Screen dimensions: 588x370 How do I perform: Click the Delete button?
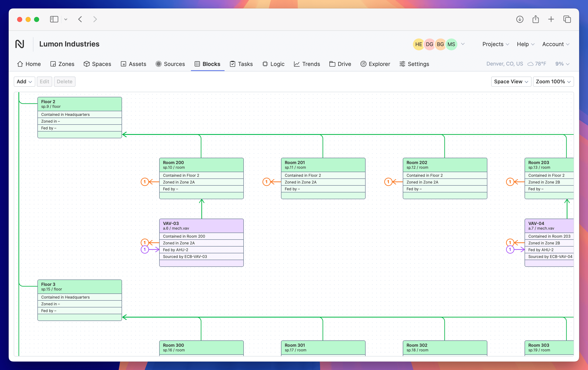click(x=64, y=82)
